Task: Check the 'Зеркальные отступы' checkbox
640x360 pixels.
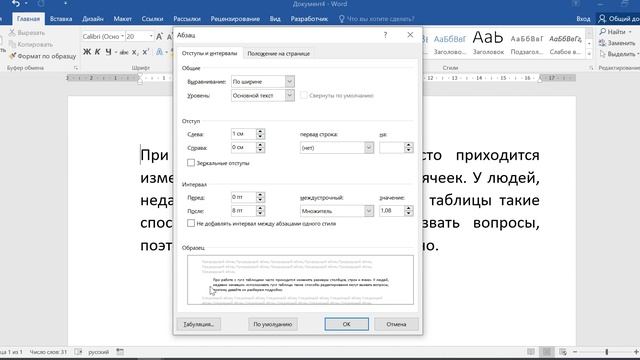Action: (191, 163)
